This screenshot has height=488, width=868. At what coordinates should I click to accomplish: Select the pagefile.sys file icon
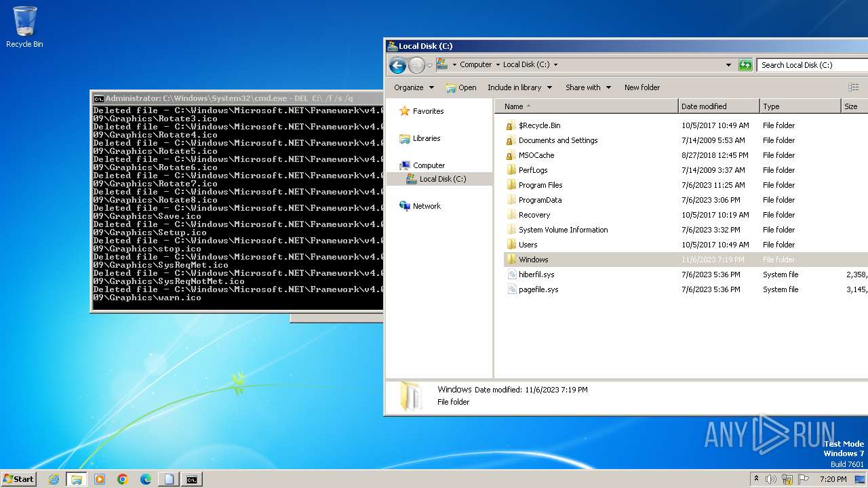click(512, 289)
